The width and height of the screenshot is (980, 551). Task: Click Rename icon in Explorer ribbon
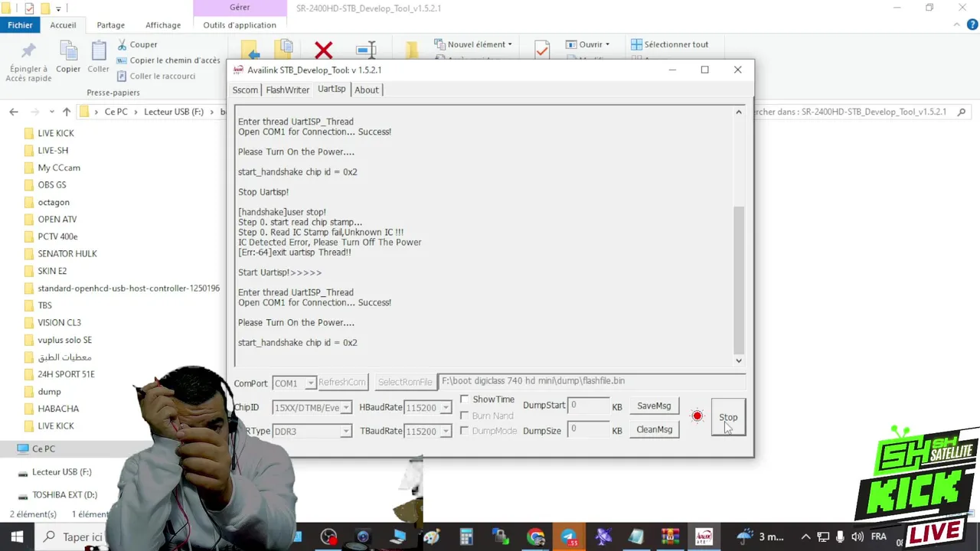(367, 50)
